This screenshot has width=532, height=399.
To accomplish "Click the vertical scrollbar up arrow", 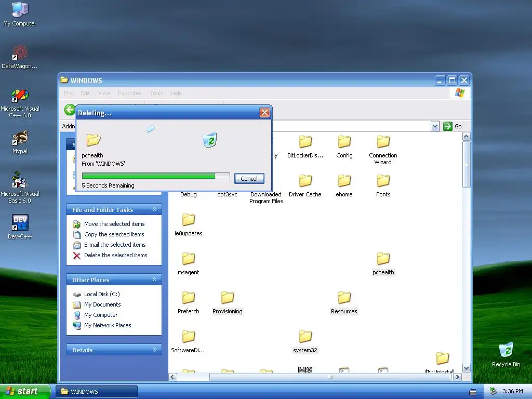I will pyautogui.click(x=467, y=137).
